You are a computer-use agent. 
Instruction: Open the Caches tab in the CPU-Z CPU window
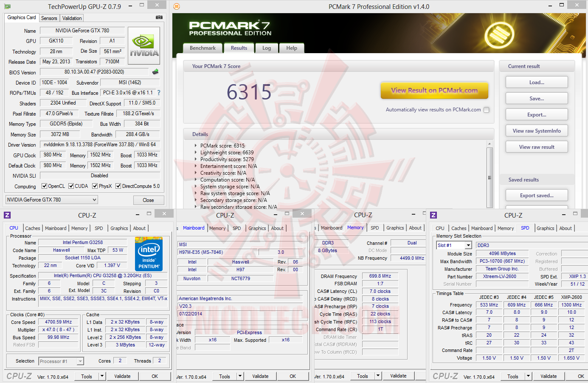tap(33, 228)
